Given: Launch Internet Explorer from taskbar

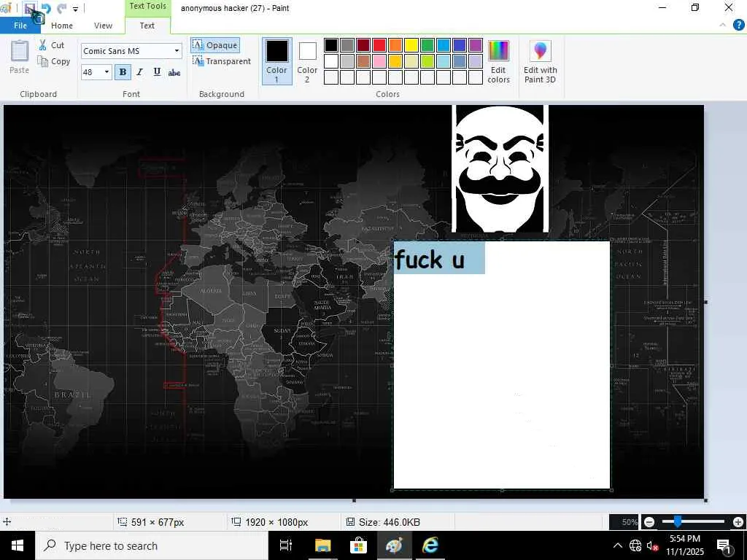Looking at the screenshot, I should pyautogui.click(x=430, y=545).
